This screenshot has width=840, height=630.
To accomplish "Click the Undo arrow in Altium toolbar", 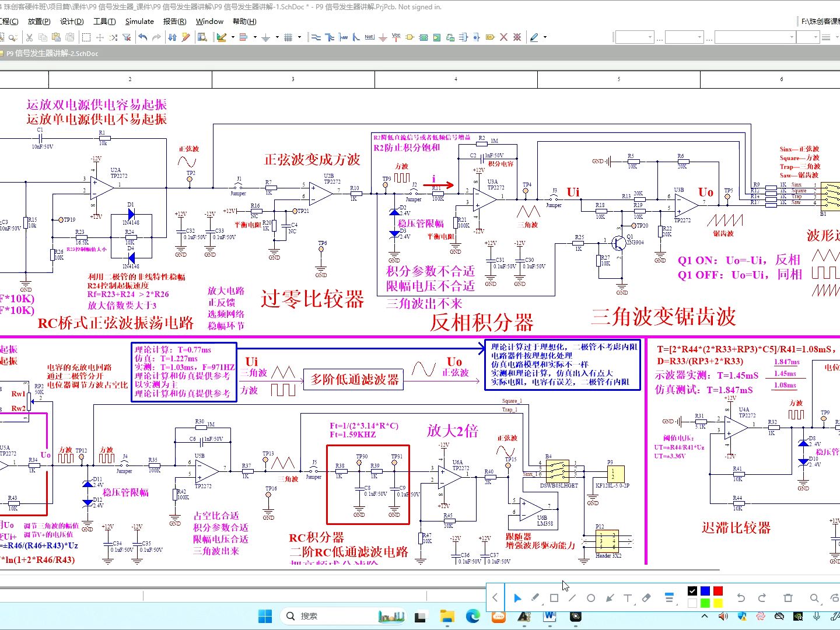I will (143, 37).
